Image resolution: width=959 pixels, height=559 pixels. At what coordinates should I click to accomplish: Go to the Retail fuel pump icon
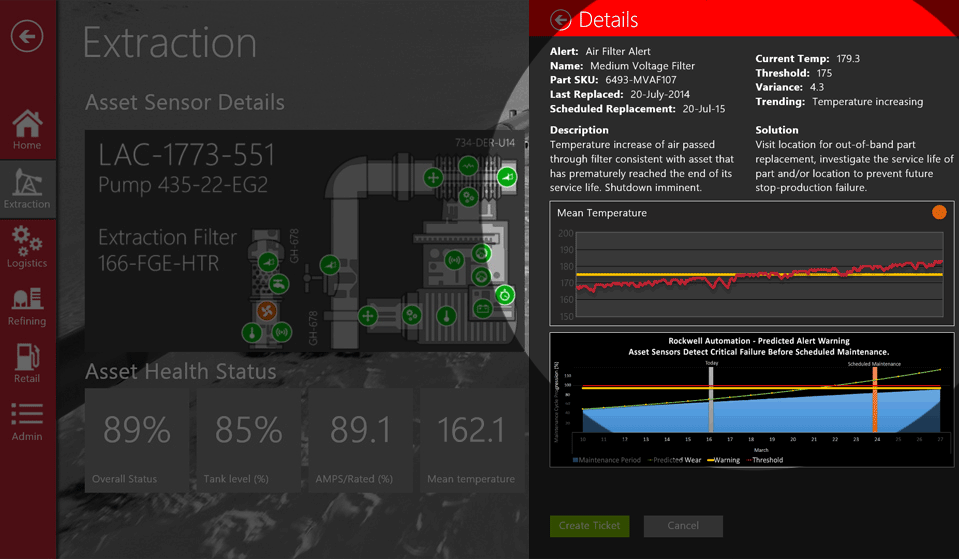27,362
